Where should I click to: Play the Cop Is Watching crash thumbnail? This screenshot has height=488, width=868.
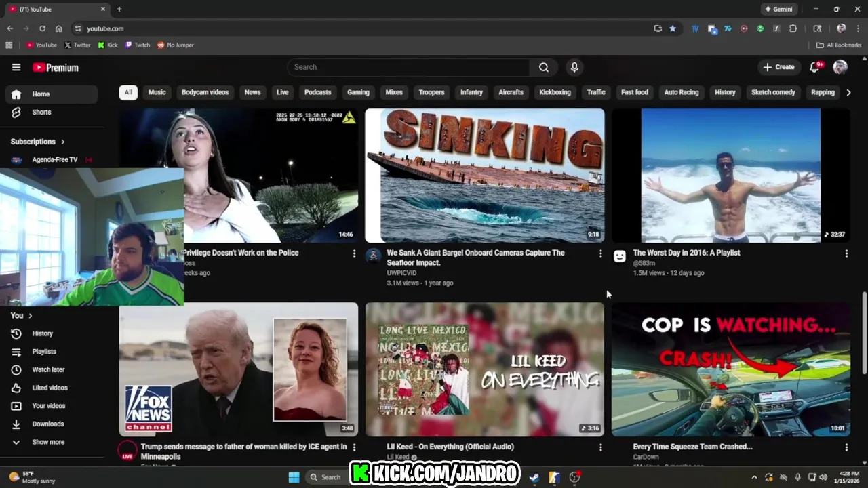[731, 369]
